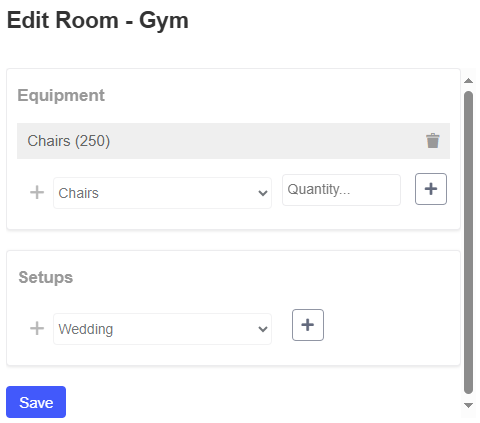The height and width of the screenshot is (423, 480).
Task: Click the scrollbar up arrow
Action: pyautogui.click(x=468, y=81)
